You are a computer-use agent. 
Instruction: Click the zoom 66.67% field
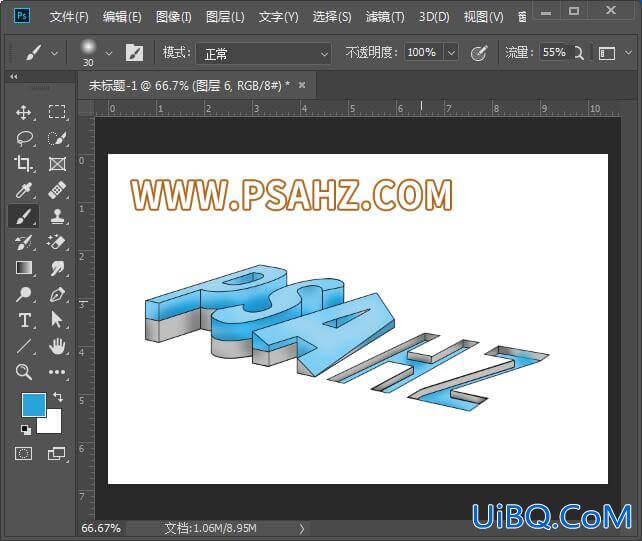click(101, 528)
